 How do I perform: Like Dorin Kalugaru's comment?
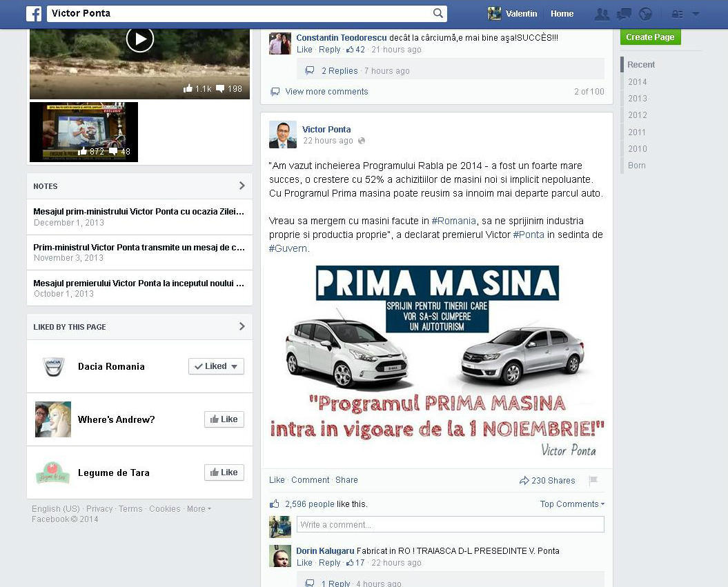(304, 562)
